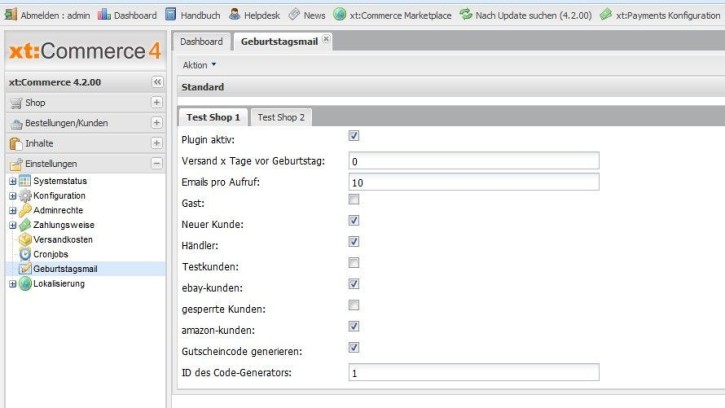Click the Inhalte clipboard icon

(x=16, y=144)
